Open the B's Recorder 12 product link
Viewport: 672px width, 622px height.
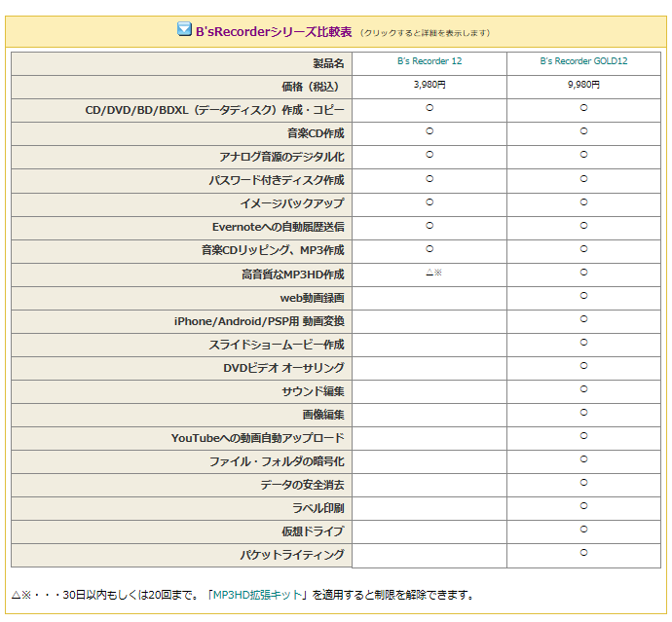[429, 60]
